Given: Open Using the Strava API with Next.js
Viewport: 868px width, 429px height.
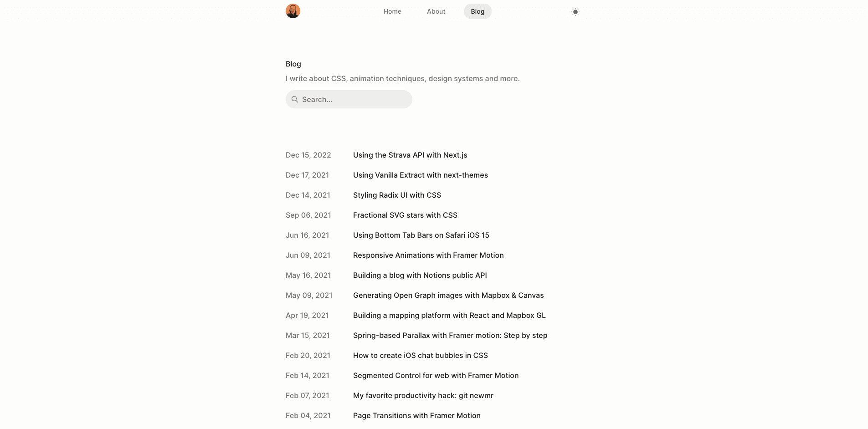Looking at the screenshot, I should (x=410, y=155).
